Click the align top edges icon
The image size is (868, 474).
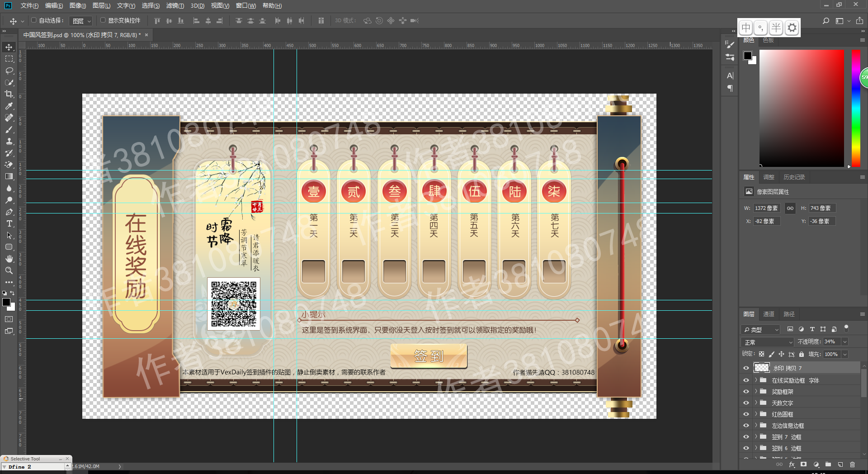pos(157,21)
